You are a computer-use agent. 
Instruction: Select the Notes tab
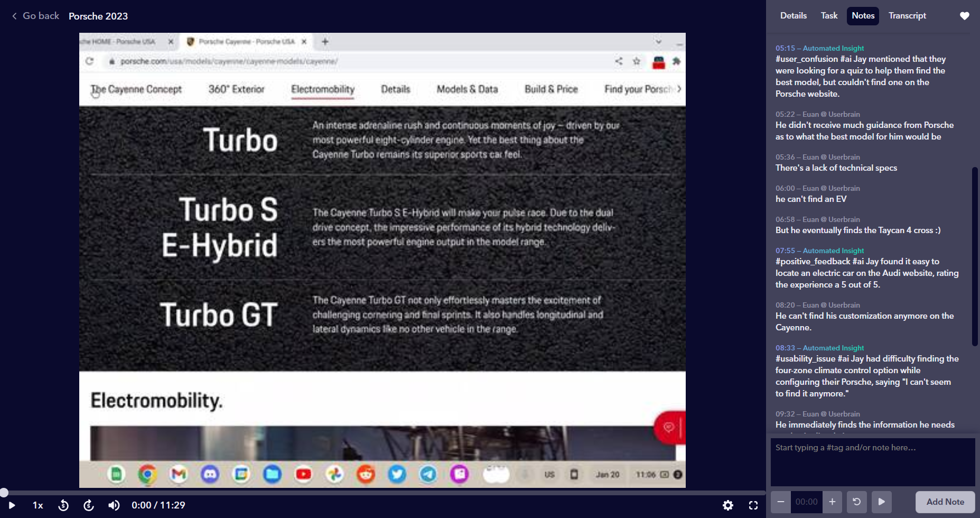pos(863,16)
